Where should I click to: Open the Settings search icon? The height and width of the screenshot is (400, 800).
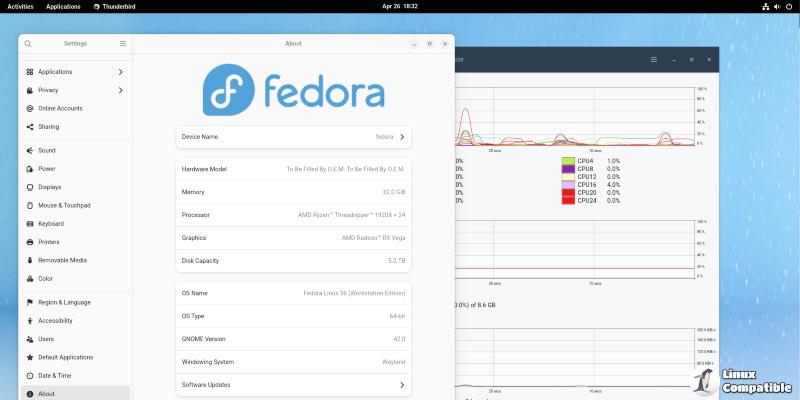tap(28, 44)
